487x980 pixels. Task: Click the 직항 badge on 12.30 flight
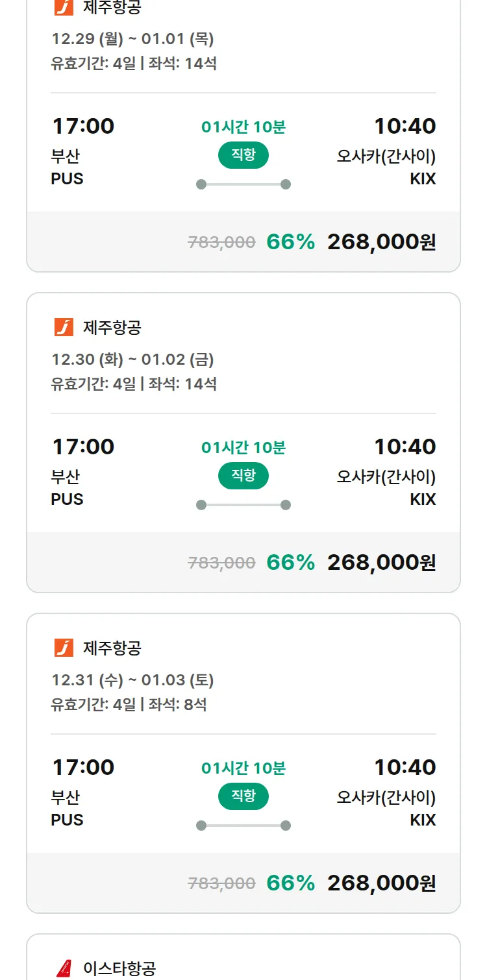pos(243,476)
